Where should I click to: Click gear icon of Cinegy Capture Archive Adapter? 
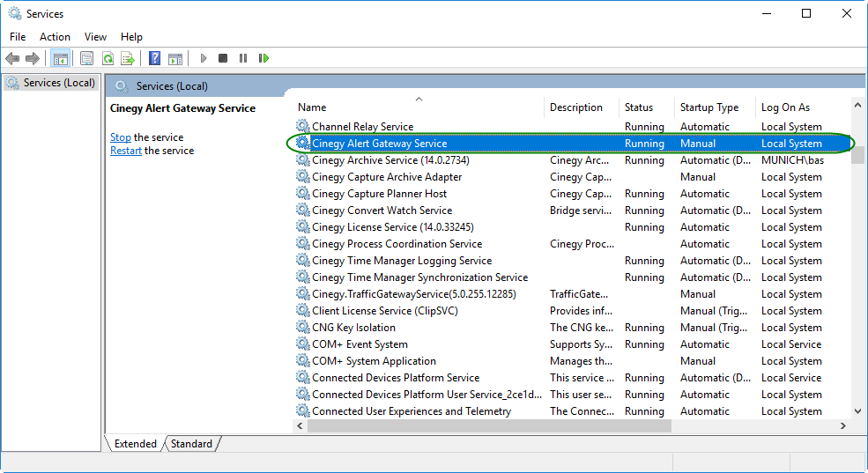coord(303,176)
